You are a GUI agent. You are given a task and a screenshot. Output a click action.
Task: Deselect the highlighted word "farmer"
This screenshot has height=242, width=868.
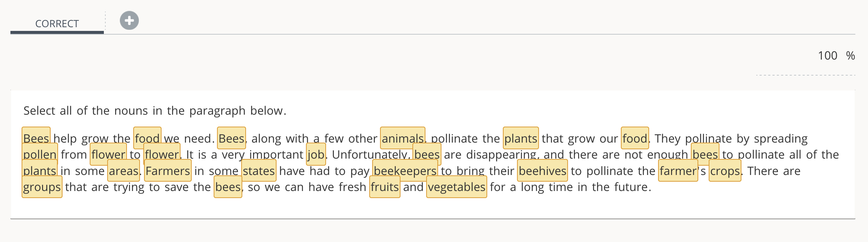click(x=678, y=171)
